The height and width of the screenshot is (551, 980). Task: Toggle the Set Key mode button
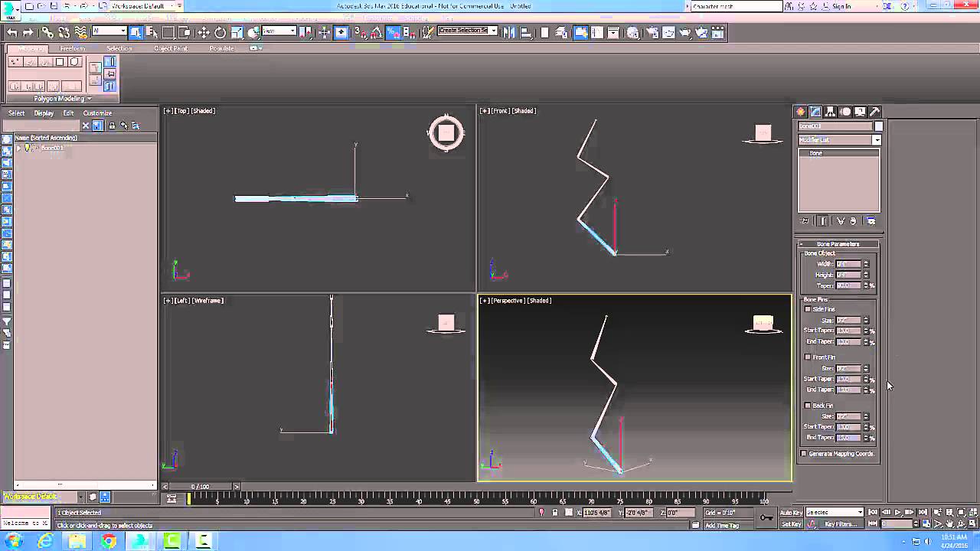[x=791, y=524]
